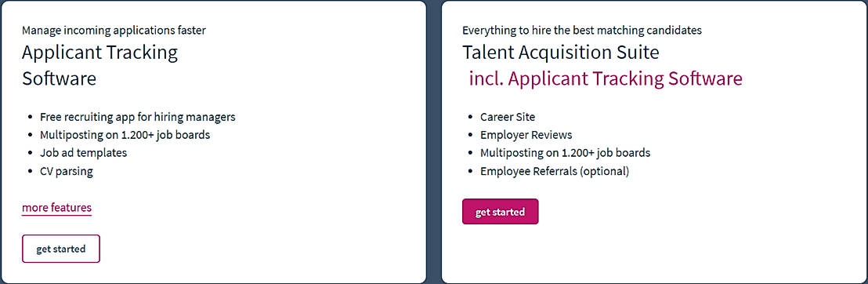Click the magenta filled get started button
Viewport: 868px width, 284px height.
tap(500, 211)
